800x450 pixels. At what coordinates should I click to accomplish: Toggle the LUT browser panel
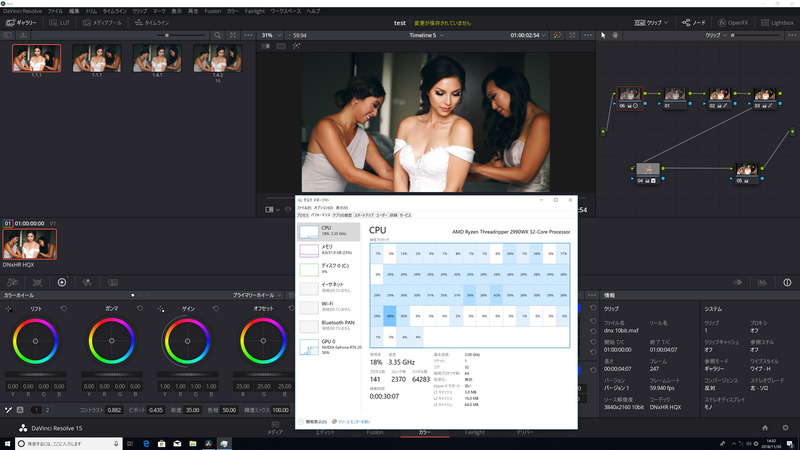click(x=59, y=22)
